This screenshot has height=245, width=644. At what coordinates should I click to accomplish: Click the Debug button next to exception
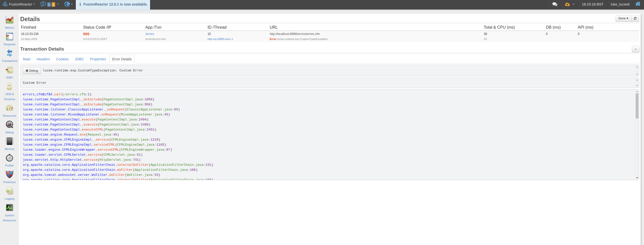pyautogui.click(x=32, y=71)
